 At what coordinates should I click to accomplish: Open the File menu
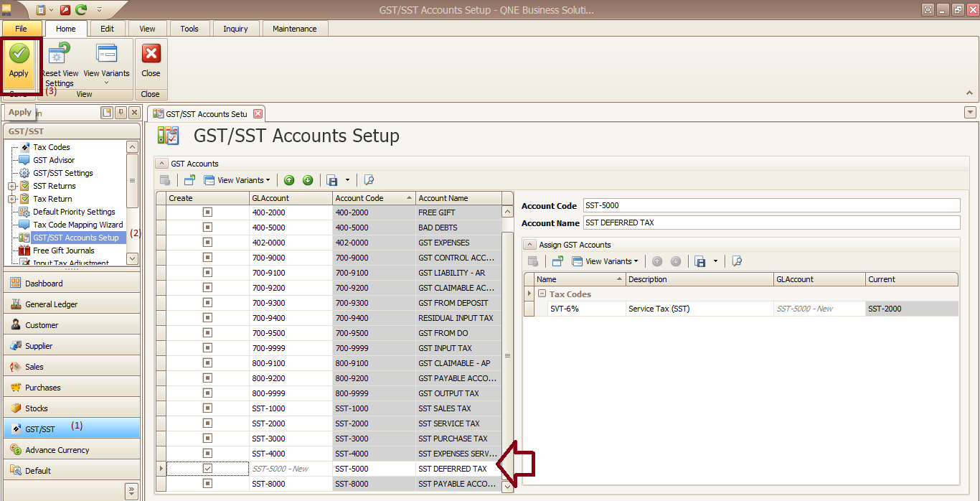[x=21, y=29]
